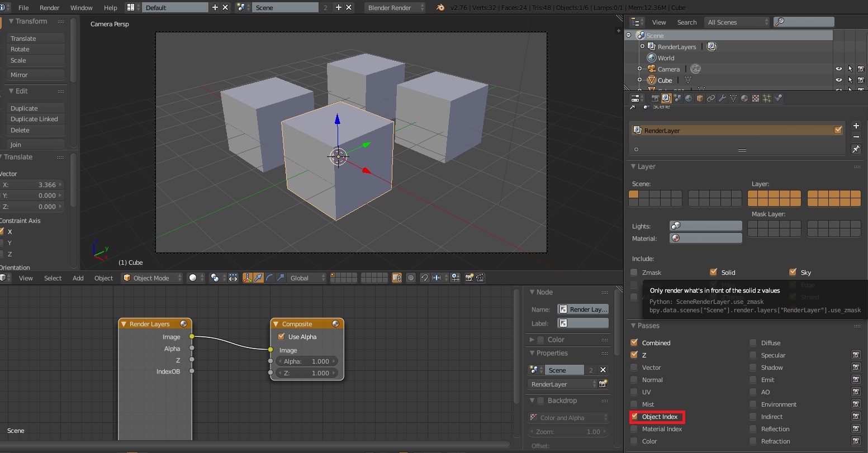868x453 pixels.
Task: Open the File menu
Action: pos(23,8)
